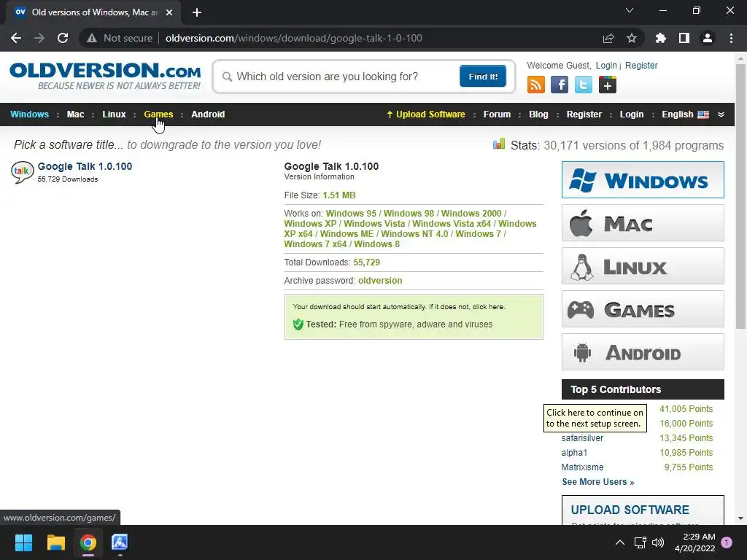Open File Explorer from the taskbar
The image size is (747, 560).
pos(55,542)
